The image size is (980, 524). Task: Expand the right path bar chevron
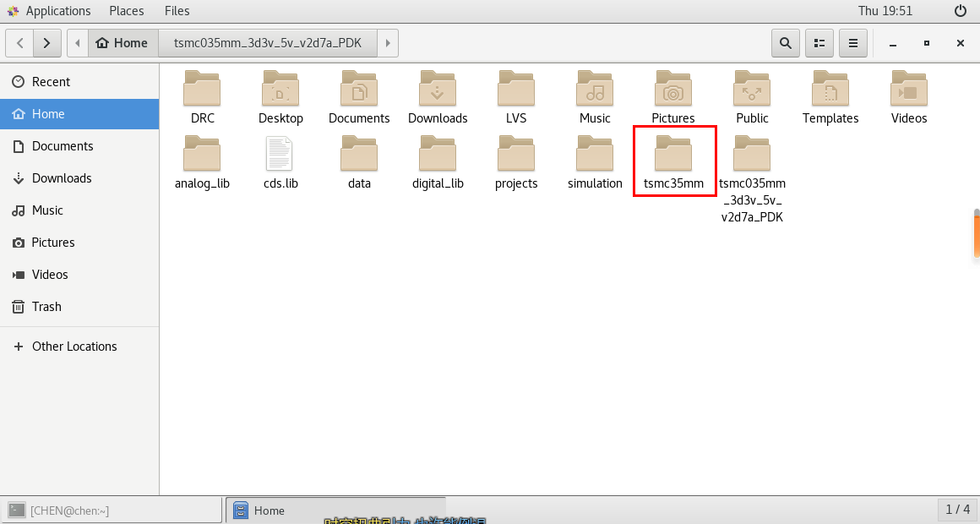coord(388,42)
